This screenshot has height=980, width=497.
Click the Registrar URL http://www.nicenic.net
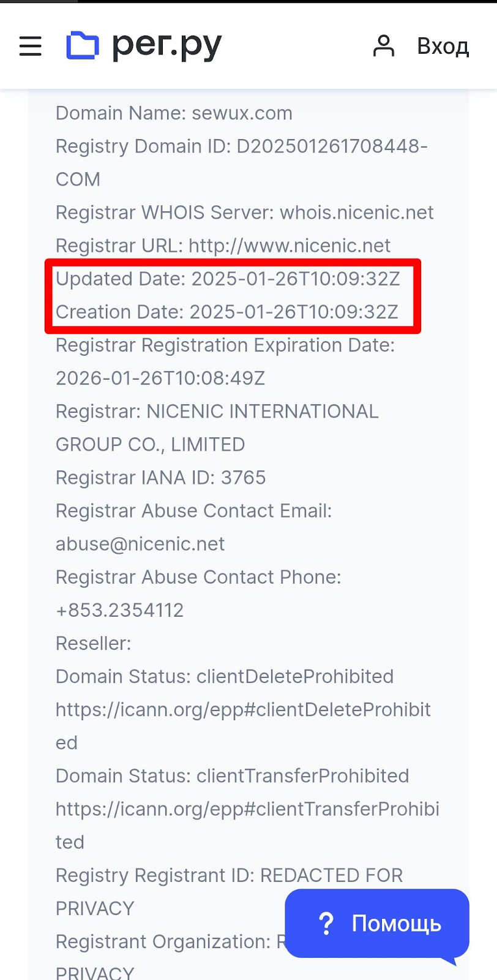289,246
